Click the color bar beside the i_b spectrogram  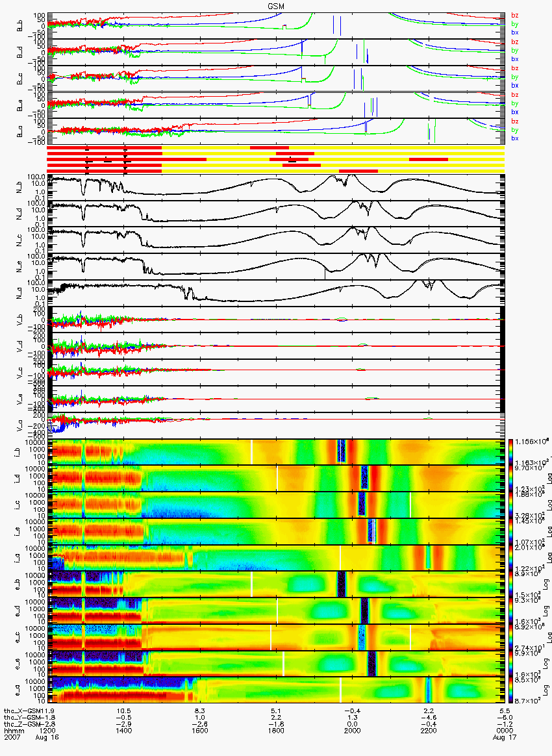coord(511,452)
